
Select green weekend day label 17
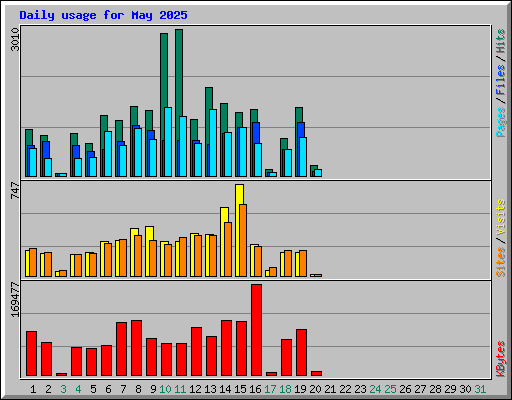pos(270,389)
